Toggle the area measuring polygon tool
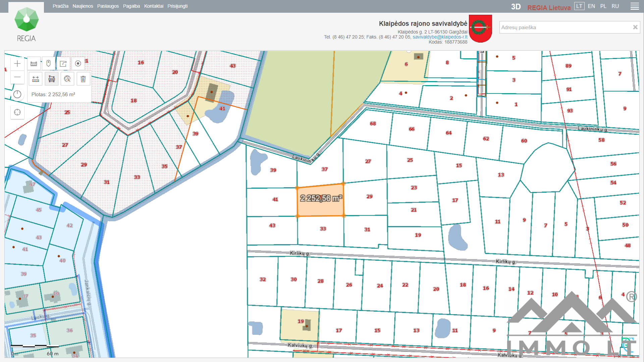 52,79
